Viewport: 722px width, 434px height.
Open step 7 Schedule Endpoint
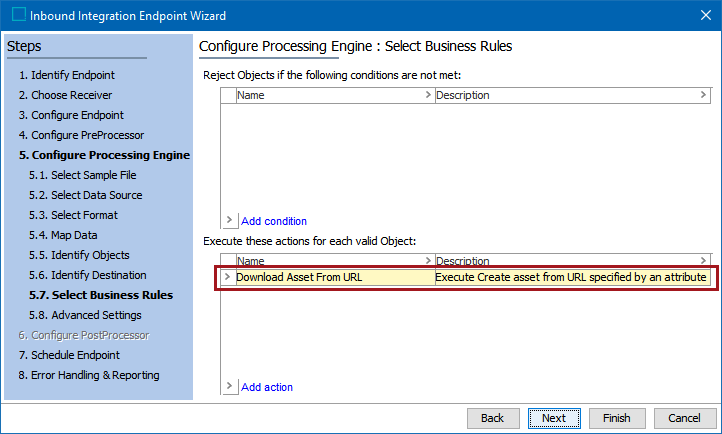pos(69,355)
